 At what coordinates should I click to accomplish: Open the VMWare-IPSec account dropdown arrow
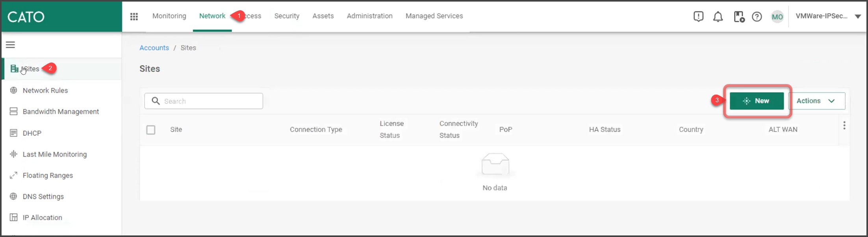click(858, 17)
